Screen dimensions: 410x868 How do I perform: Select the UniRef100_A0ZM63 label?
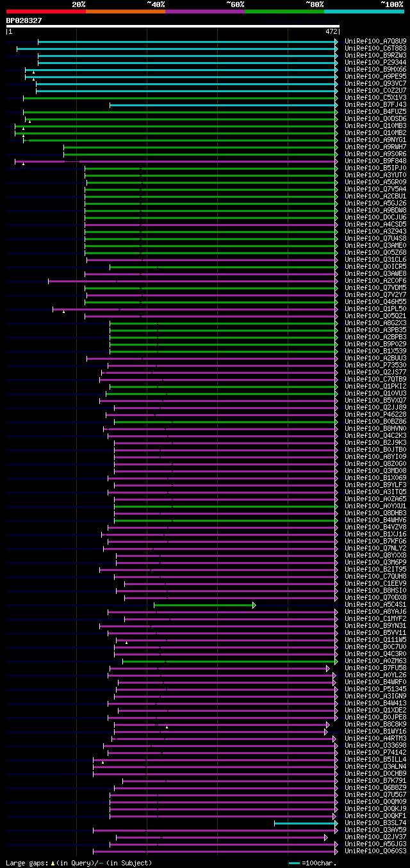375,661
